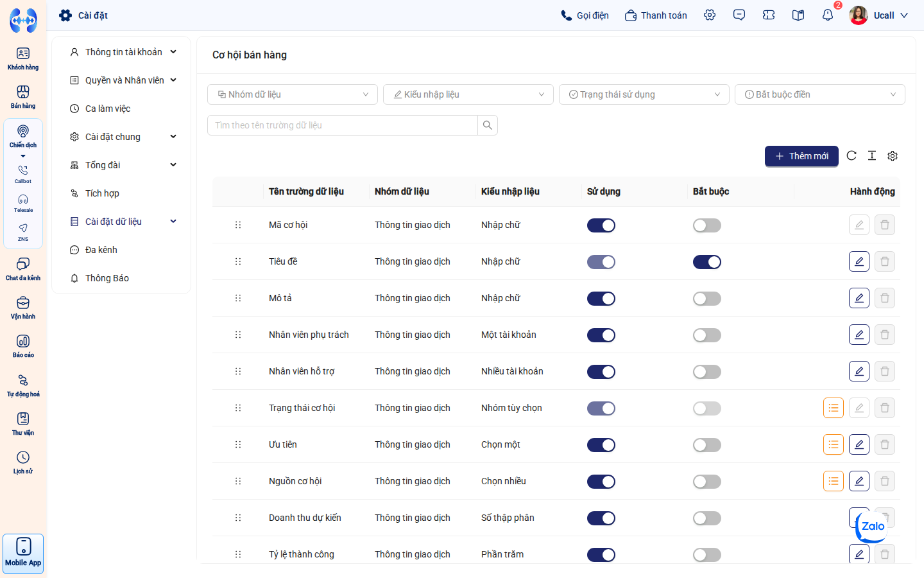The image size is (924, 578).
Task: Open the Trạng thái sử dụng dropdown
Action: 644,94
